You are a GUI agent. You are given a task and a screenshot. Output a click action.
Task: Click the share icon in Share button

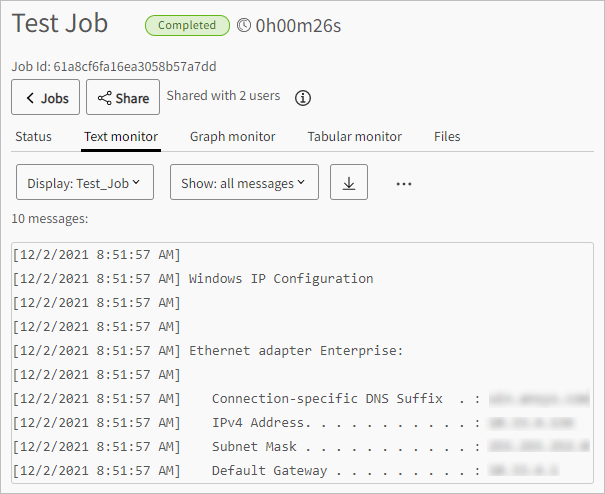(x=104, y=98)
